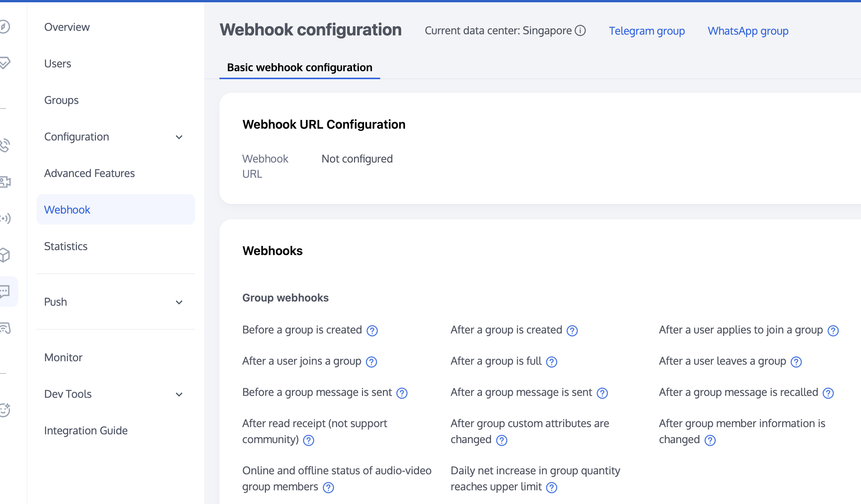Click help icon for Before a group message is sent
The width and height of the screenshot is (861, 504).
[x=402, y=393]
